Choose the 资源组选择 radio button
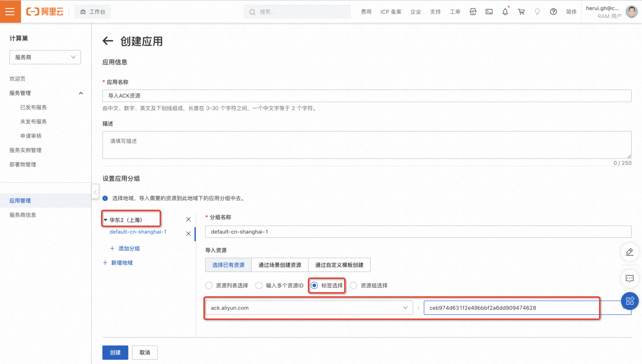Image resolution: width=642 pixels, height=364 pixels. (354, 285)
